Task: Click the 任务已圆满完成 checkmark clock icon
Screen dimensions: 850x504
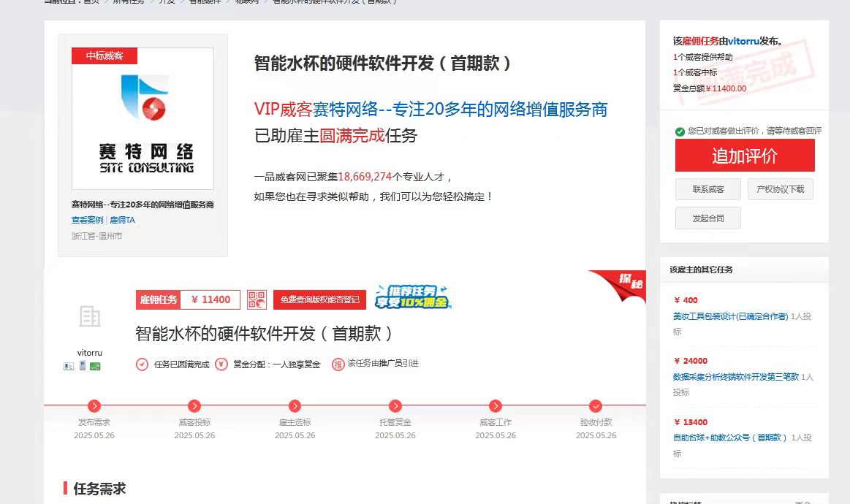Action: 141,364
